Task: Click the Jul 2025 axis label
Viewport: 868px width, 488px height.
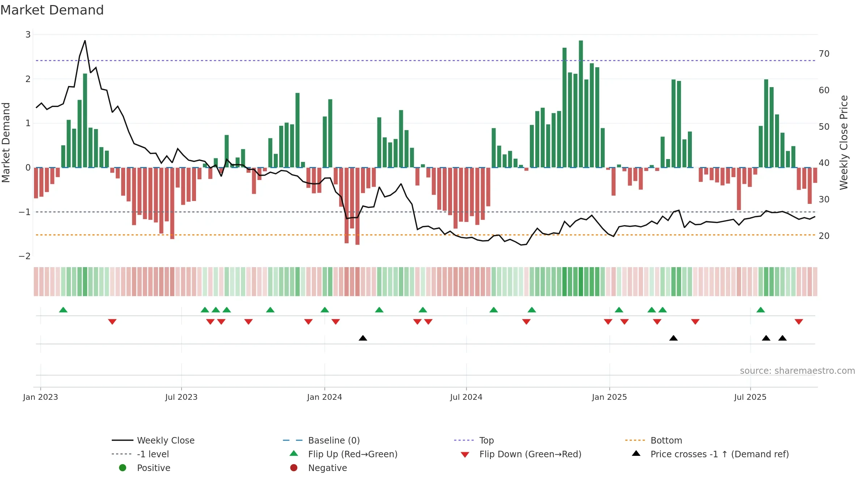Action: pyautogui.click(x=750, y=397)
